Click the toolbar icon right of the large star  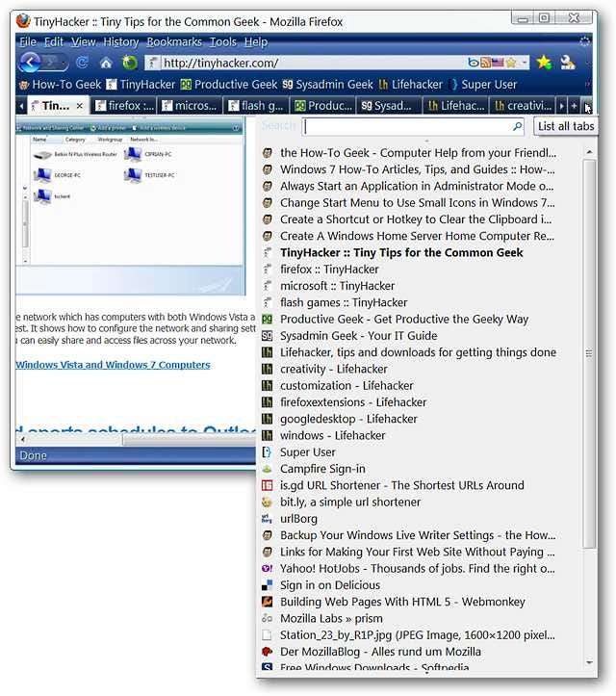click(x=568, y=63)
